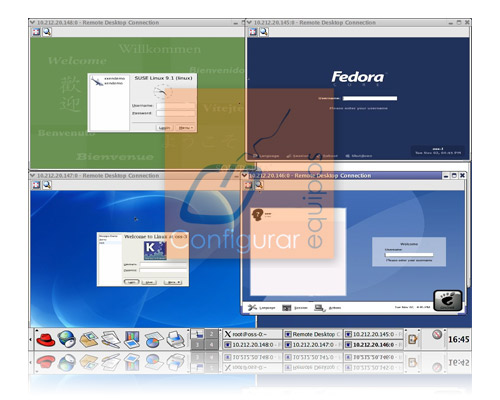
Task: Click the full-screen icon in the 10.212.20.148:0 window
Action: pos(36,32)
